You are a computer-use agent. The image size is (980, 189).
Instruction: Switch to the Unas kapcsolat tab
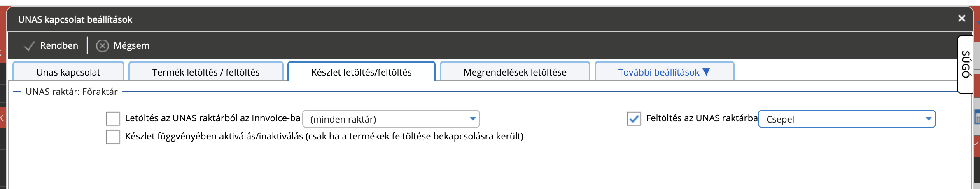[x=68, y=72]
